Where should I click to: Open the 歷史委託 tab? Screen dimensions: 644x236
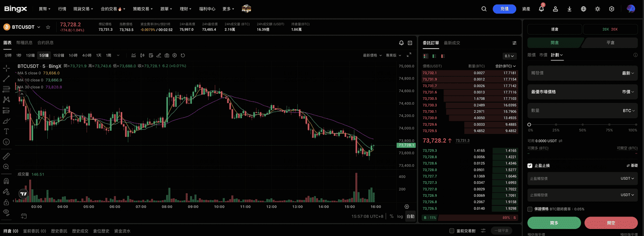coord(59,231)
